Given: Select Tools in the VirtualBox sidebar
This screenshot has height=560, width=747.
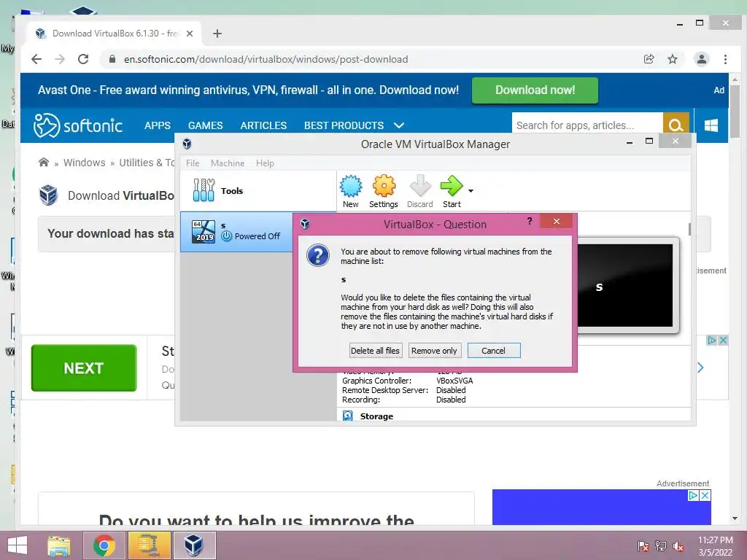Looking at the screenshot, I should coord(258,191).
